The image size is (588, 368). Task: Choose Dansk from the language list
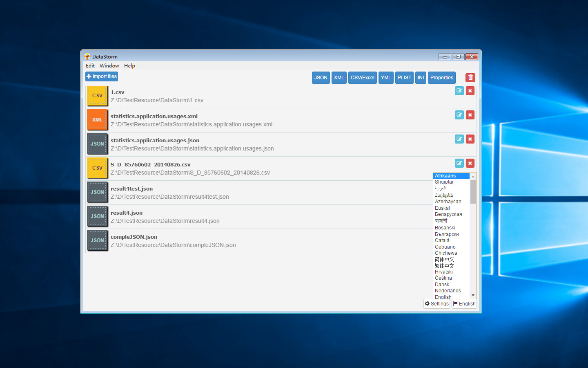(451, 285)
